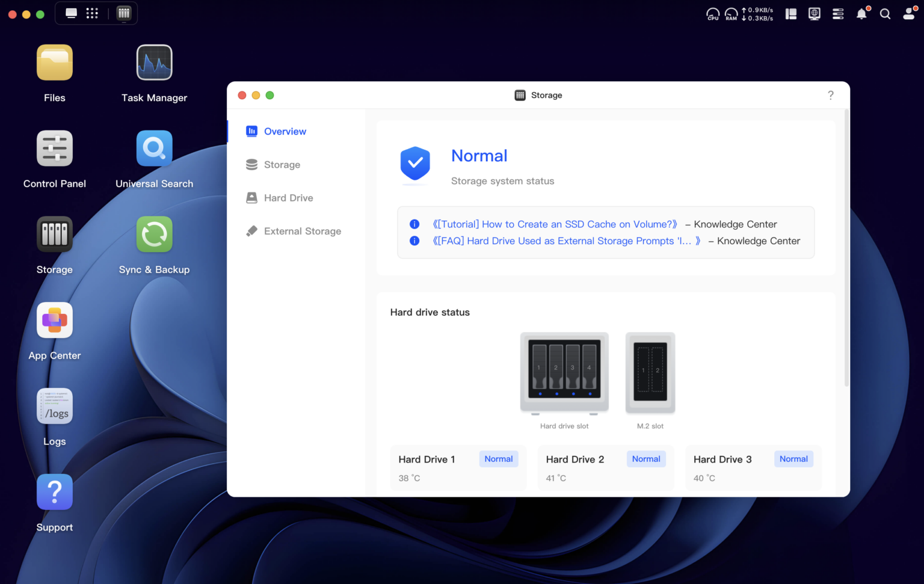Open the Control Panel icon
The image size is (924, 584).
click(x=55, y=149)
